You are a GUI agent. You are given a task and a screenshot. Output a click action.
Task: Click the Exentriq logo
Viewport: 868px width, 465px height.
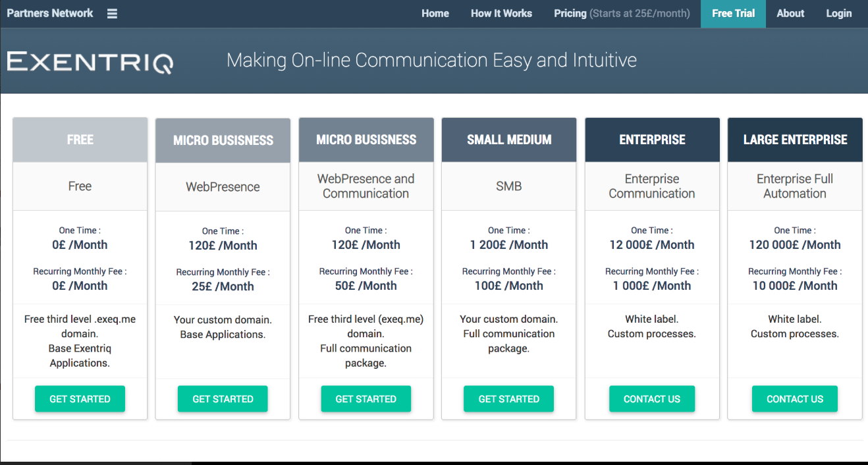[x=90, y=62]
